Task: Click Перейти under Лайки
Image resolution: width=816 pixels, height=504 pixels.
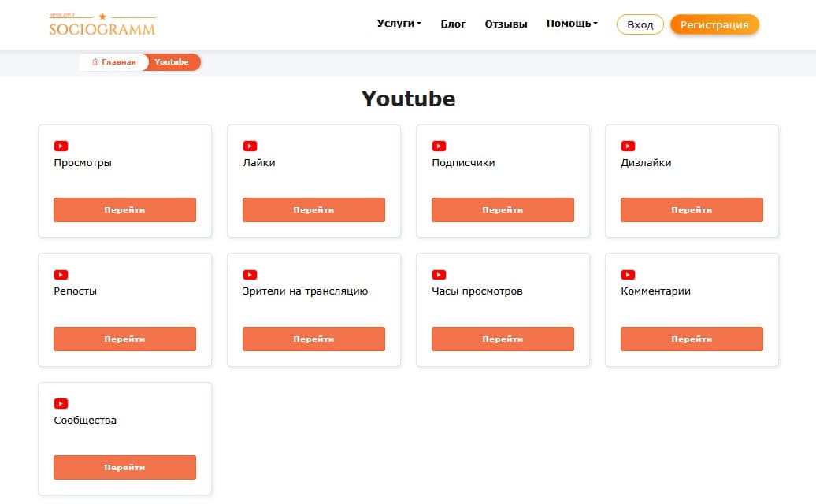Action: tap(313, 209)
